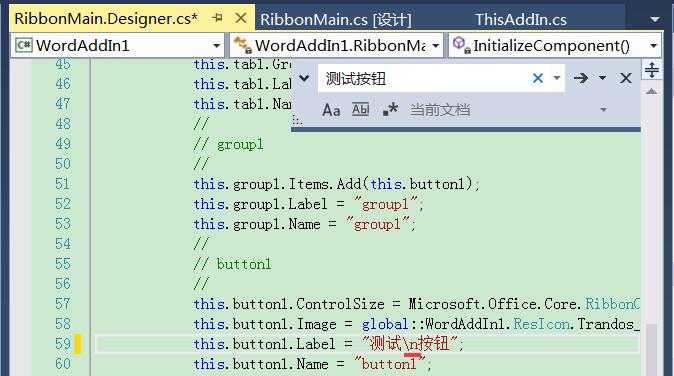The width and height of the screenshot is (674, 376).
Task: Toggle match whole word option
Action: click(x=360, y=110)
